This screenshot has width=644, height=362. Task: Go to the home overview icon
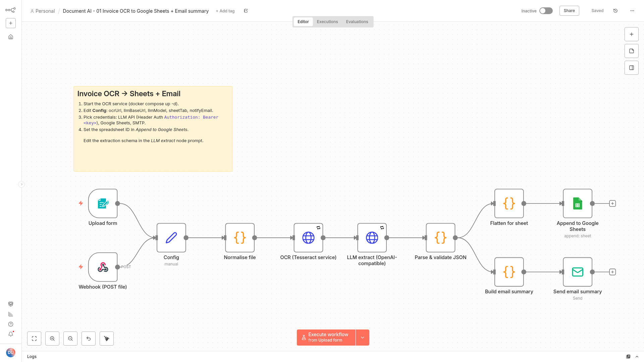coord(11,37)
